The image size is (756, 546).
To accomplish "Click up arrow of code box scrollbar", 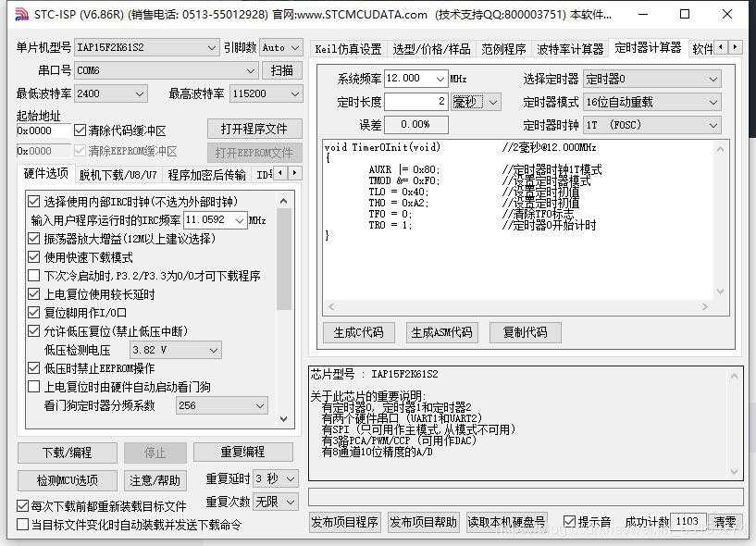I will tap(720, 149).
